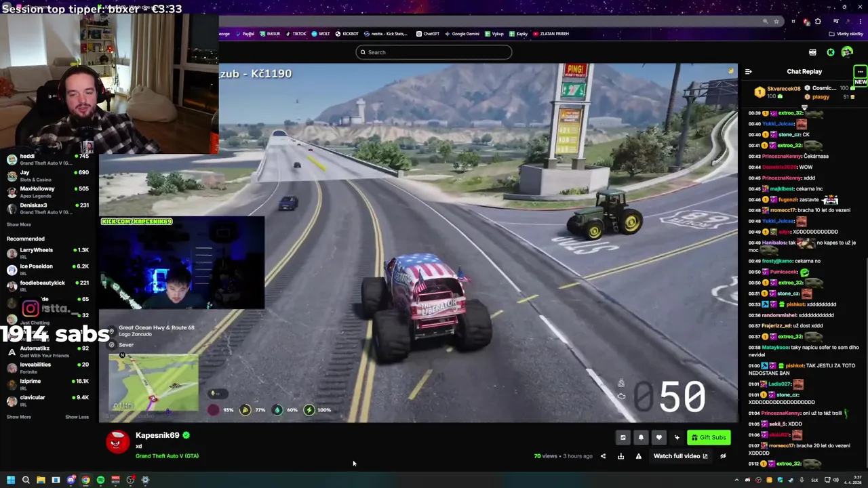Open Watch full video link
868x488 pixels.
tap(680, 456)
